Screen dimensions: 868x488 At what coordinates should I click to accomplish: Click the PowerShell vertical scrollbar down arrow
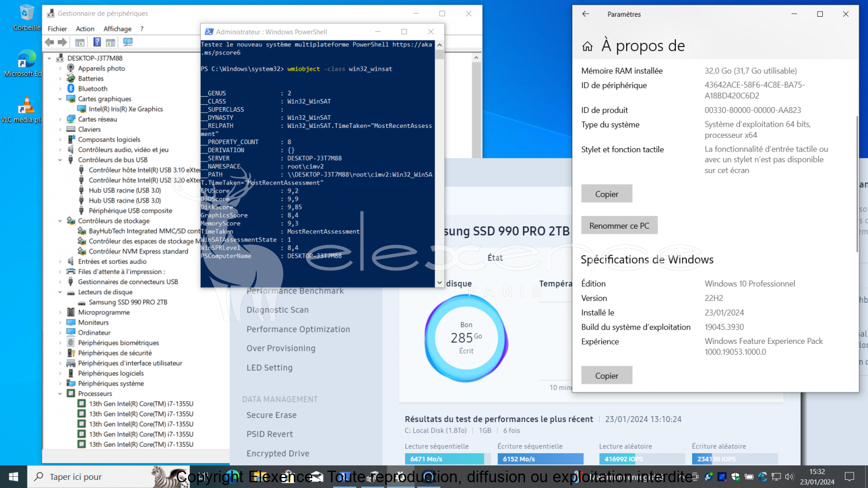[440, 283]
